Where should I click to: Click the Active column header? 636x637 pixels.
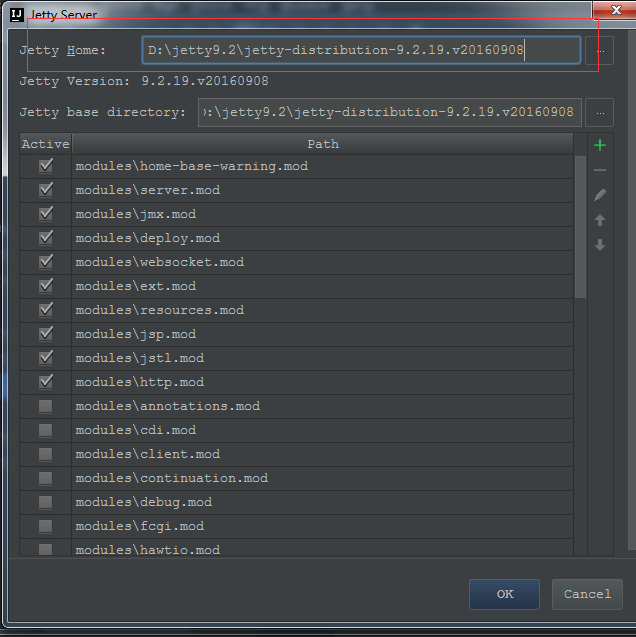(x=45, y=144)
